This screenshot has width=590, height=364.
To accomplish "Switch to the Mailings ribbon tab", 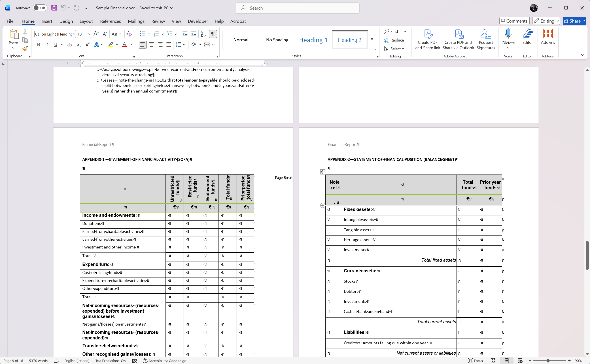I will (x=136, y=21).
